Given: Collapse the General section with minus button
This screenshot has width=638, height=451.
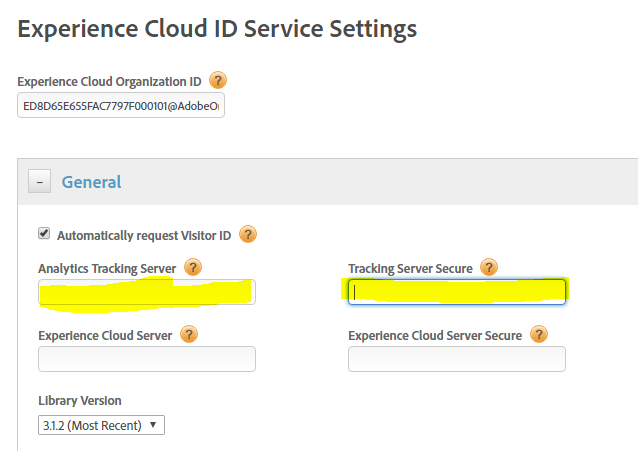Looking at the screenshot, I should (x=40, y=182).
